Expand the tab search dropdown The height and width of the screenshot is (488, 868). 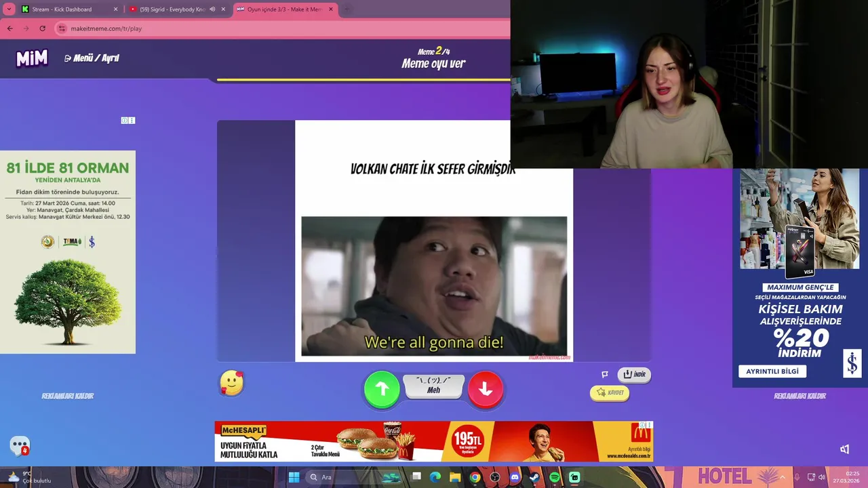pos(9,9)
